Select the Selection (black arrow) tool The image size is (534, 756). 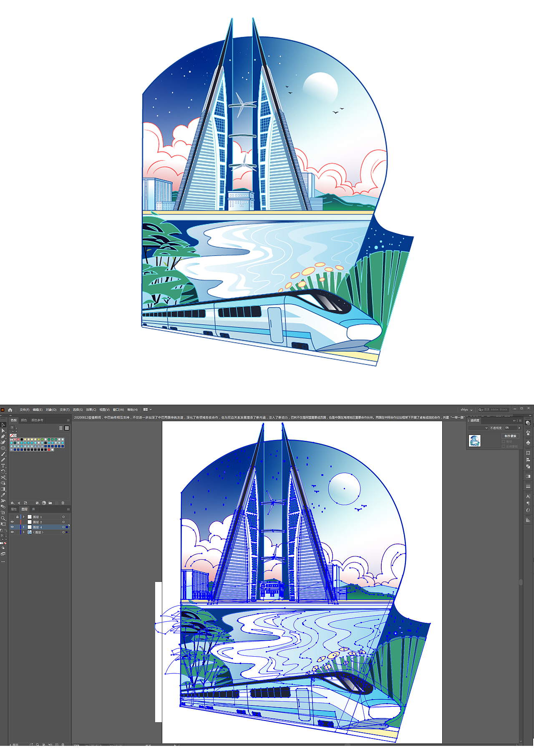[x=3, y=425]
